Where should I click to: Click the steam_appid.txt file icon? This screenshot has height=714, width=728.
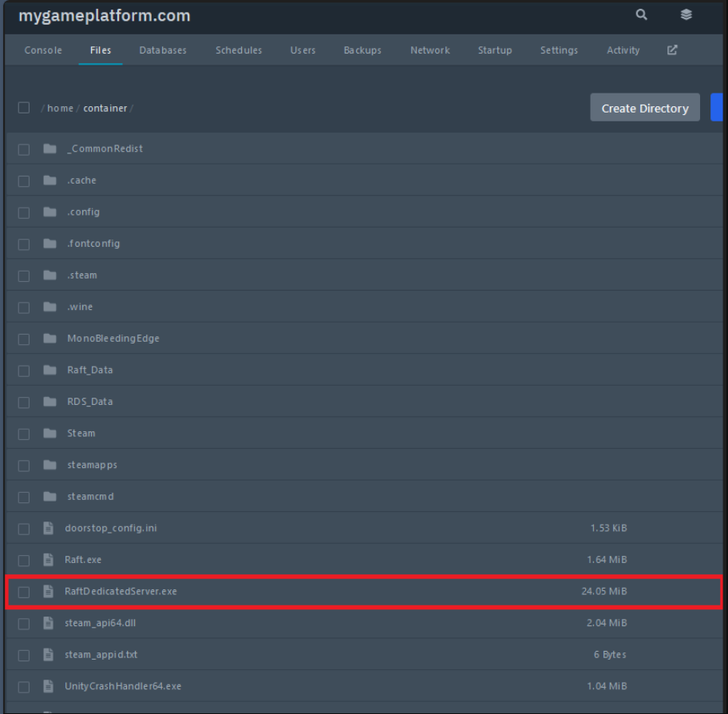pyautogui.click(x=48, y=655)
